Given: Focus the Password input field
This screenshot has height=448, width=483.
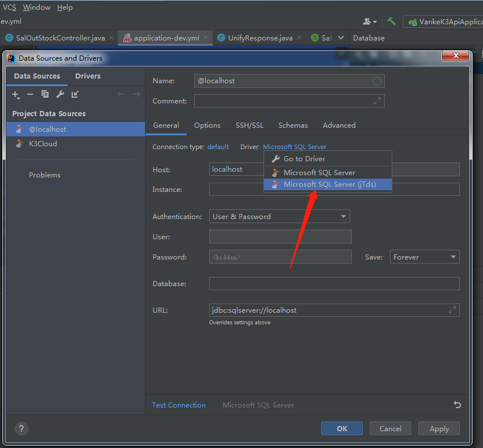Looking at the screenshot, I should point(280,257).
